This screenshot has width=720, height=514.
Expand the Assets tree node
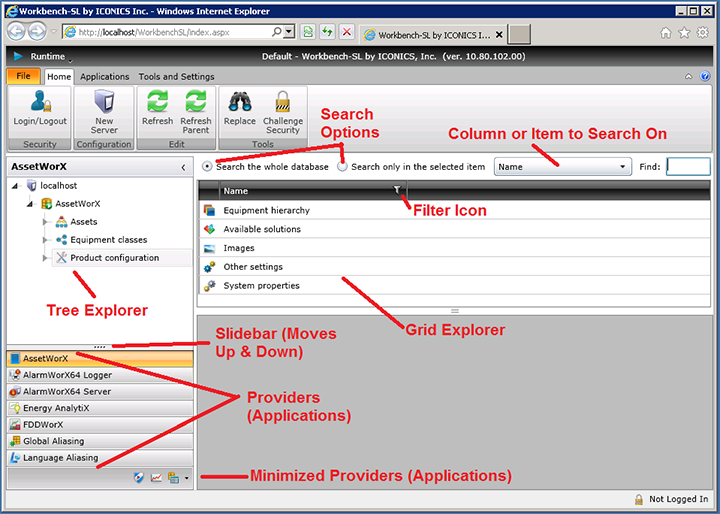click(45, 222)
